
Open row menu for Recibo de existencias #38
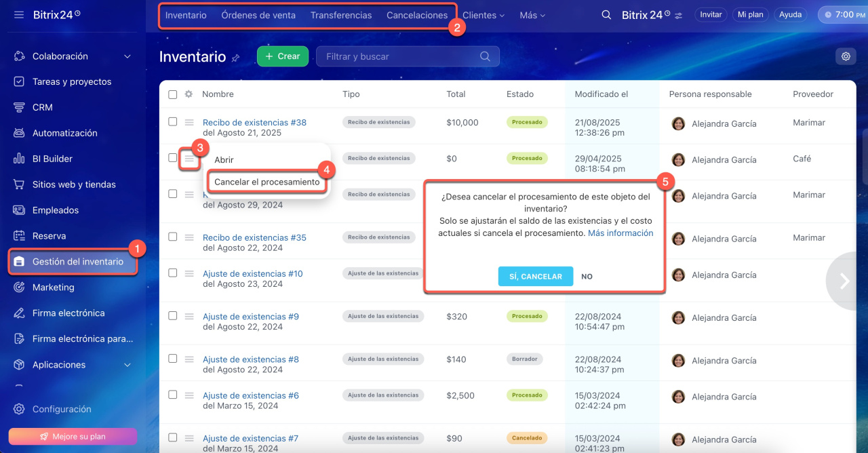pyautogui.click(x=189, y=122)
